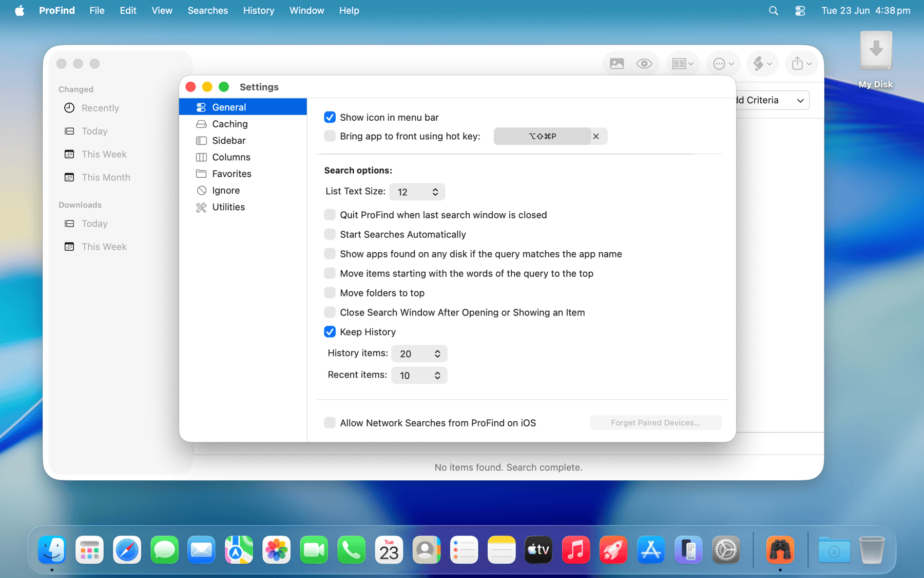Switch to Sidebar settings
This screenshot has height=578, width=924.
(243, 140)
